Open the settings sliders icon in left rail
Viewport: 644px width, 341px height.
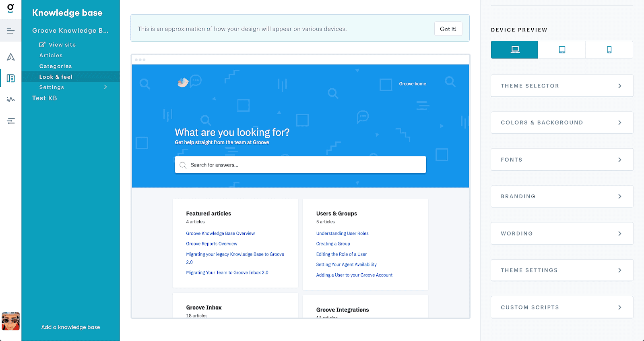coord(11,121)
